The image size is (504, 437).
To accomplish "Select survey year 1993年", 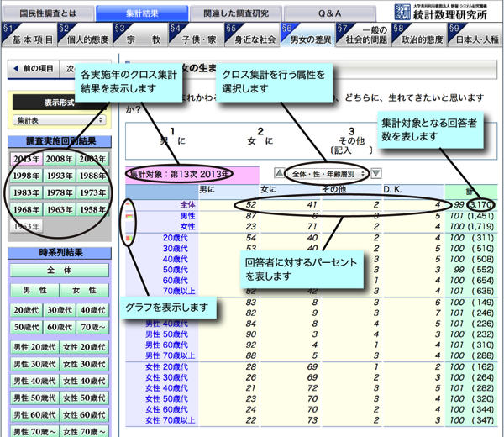I will (x=59, y=176).
